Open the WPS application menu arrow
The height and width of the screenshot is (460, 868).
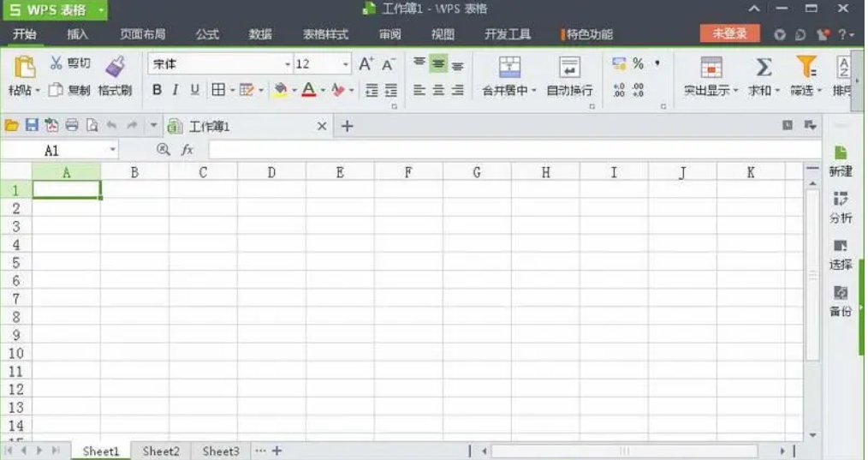pos(101,10)
